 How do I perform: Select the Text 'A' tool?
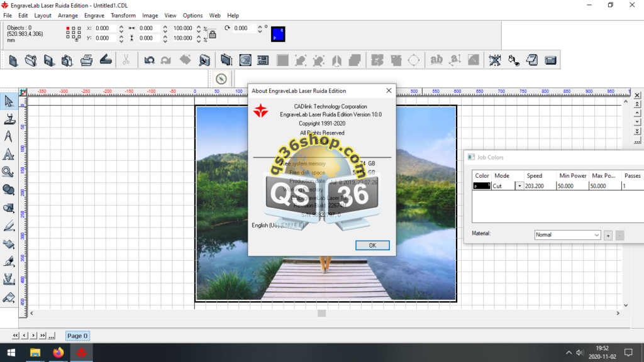(x=9, y=155)
